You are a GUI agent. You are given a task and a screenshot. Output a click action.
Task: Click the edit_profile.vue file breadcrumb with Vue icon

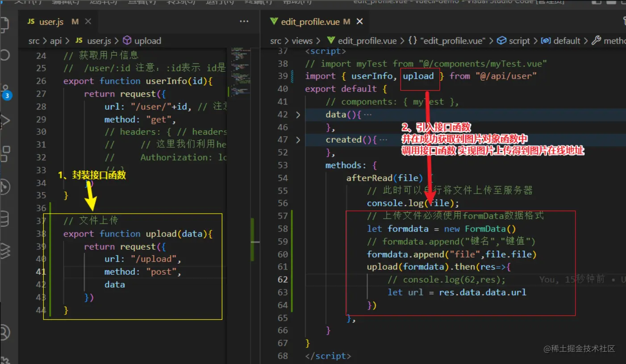pyautogui.click(x=362, y=41)
